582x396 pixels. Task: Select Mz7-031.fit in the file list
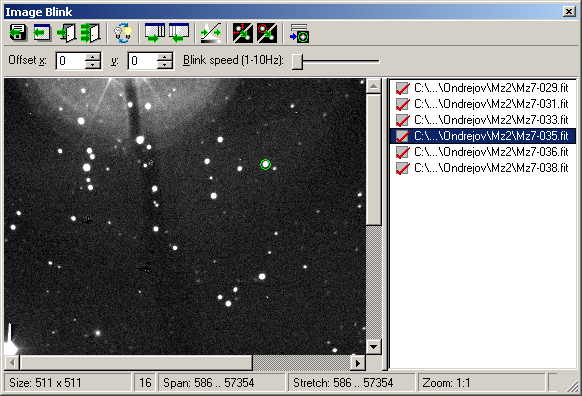(x=491, y=104)
